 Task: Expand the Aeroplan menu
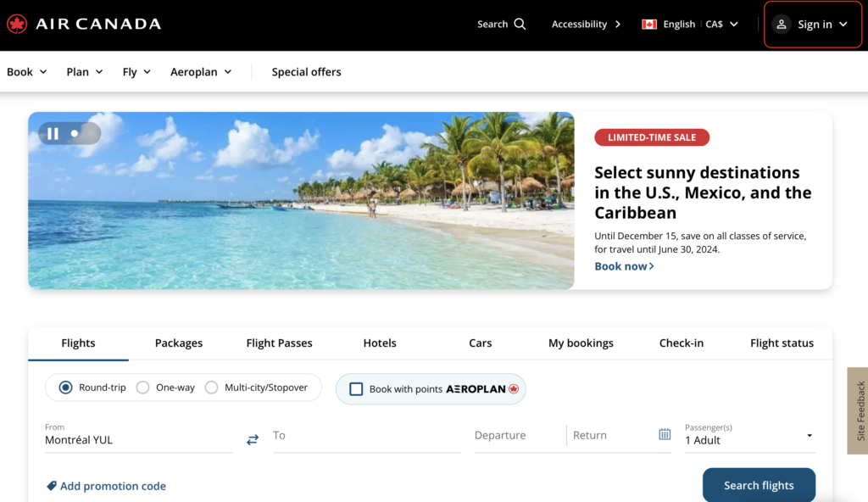coord(200,72)
